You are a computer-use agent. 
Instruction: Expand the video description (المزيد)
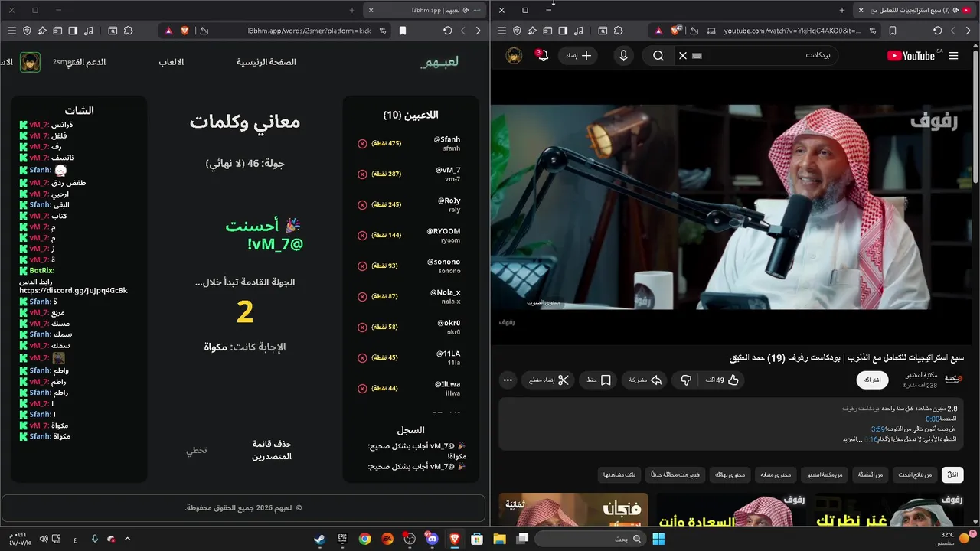pyautogui.click(x=853, y=439)
